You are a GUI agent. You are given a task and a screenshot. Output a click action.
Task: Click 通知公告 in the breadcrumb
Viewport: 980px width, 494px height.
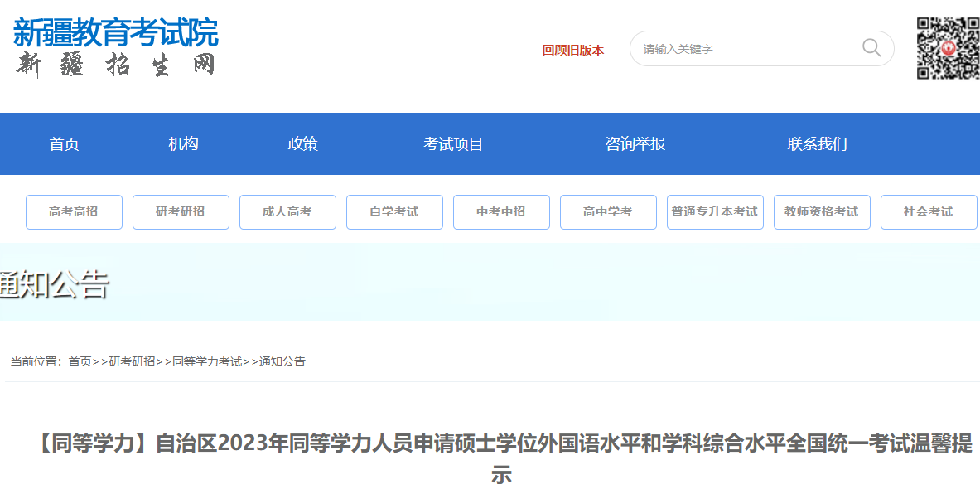[x=282, y=361]
